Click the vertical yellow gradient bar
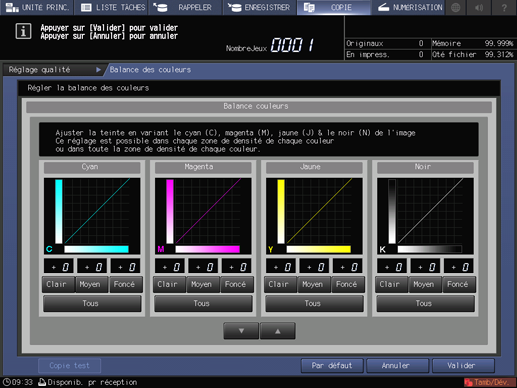 (281, 212)
